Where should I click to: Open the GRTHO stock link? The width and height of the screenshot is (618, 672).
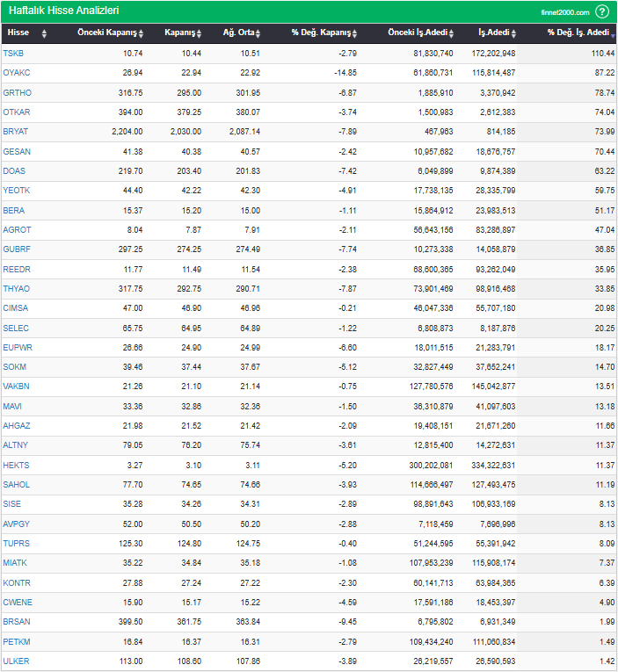point(18,93)
